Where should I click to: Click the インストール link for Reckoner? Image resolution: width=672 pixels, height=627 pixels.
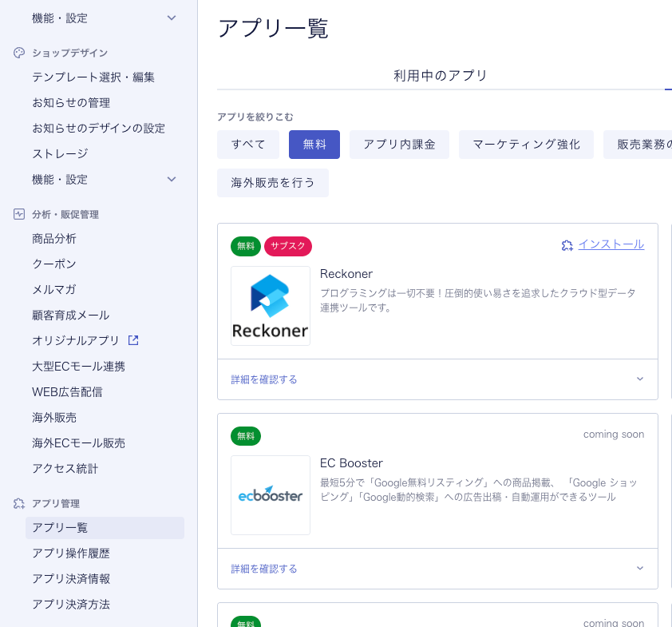pos(611,244)
